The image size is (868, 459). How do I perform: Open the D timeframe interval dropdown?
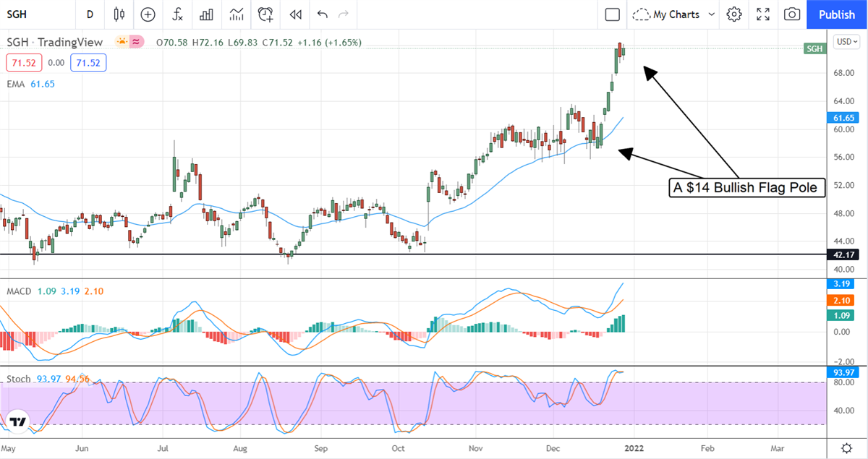pos(90,14)
